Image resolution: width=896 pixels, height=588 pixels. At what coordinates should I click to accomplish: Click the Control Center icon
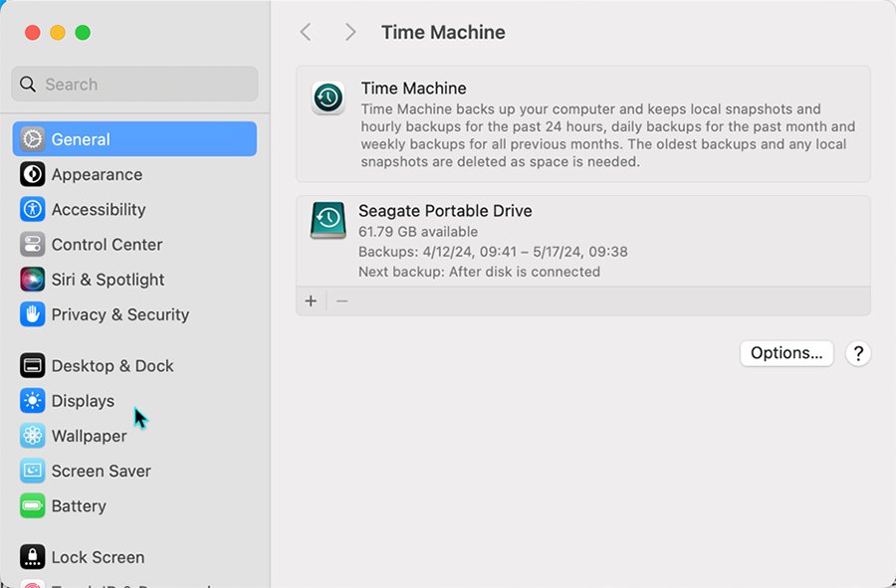coord(33,245)
